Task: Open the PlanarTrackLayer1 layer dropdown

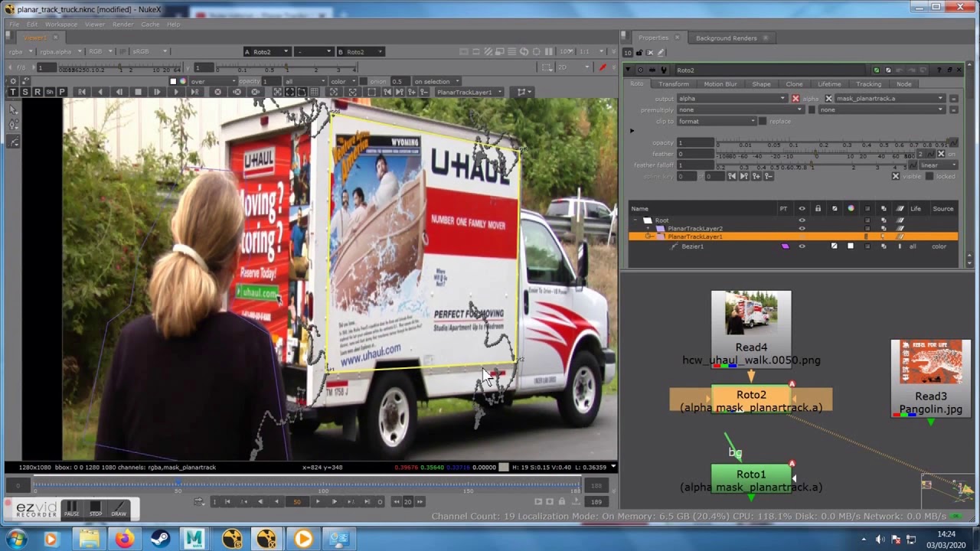Action: pyautogui.click(x=469, y=92)
